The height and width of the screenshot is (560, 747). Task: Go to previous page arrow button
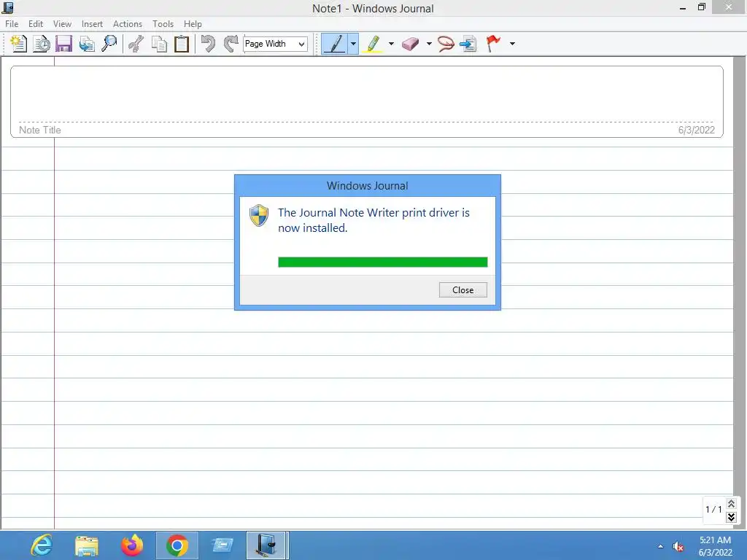pos(731,503)
